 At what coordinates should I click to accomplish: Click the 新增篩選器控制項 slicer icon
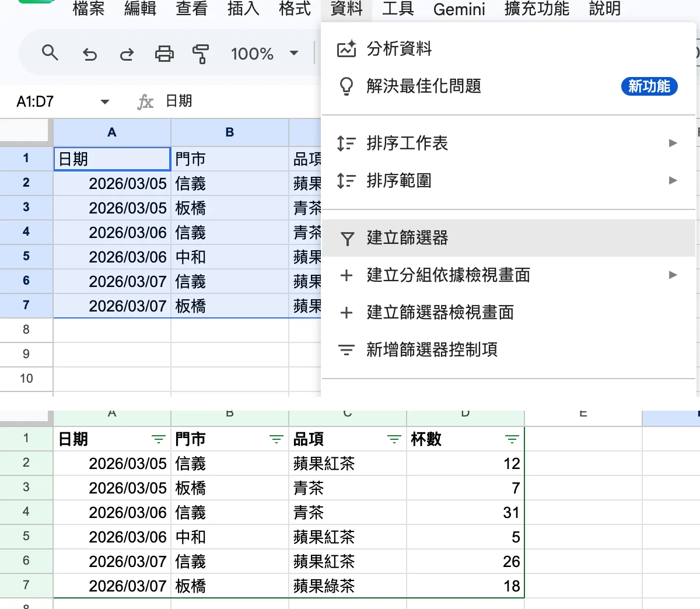346,350
